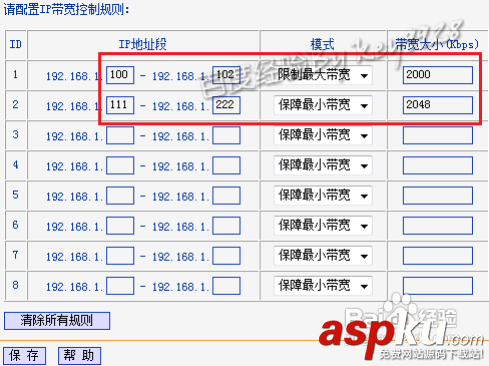489x366 pixels.
Task: Focus the start IP field in row 3
Action: tap(120, 135)
